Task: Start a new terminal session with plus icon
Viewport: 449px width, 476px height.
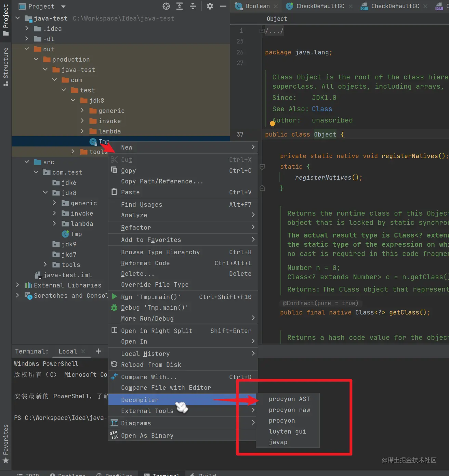Action: click(x=98, y=351)
